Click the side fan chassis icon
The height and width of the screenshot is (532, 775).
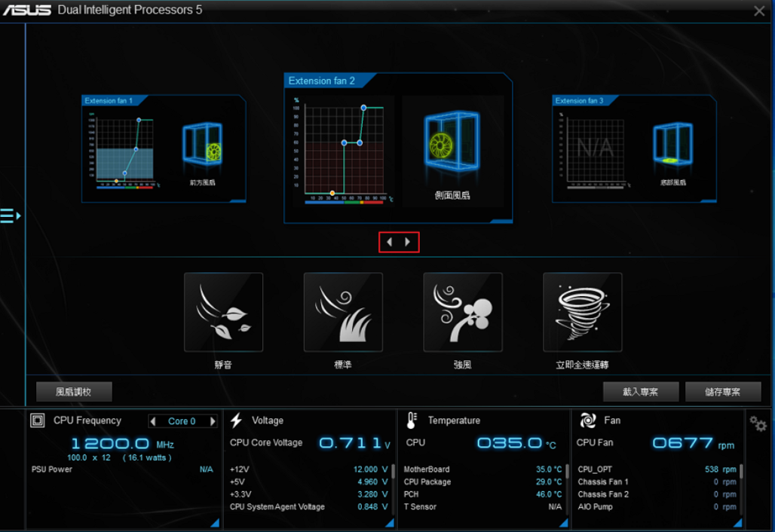tap(452, 143)
